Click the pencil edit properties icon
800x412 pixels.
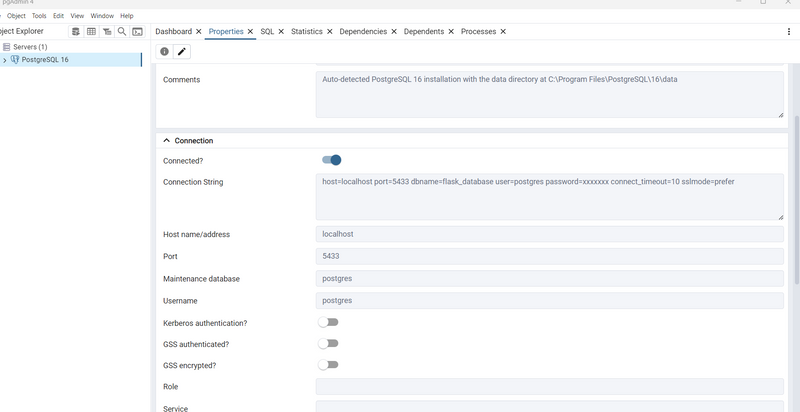tap(181, 52)
